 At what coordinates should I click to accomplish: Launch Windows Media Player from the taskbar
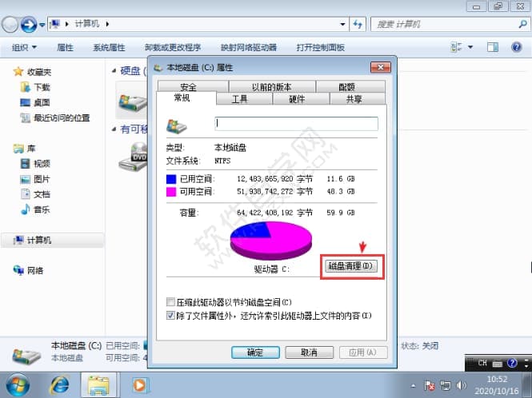click(x=140, y=385)
